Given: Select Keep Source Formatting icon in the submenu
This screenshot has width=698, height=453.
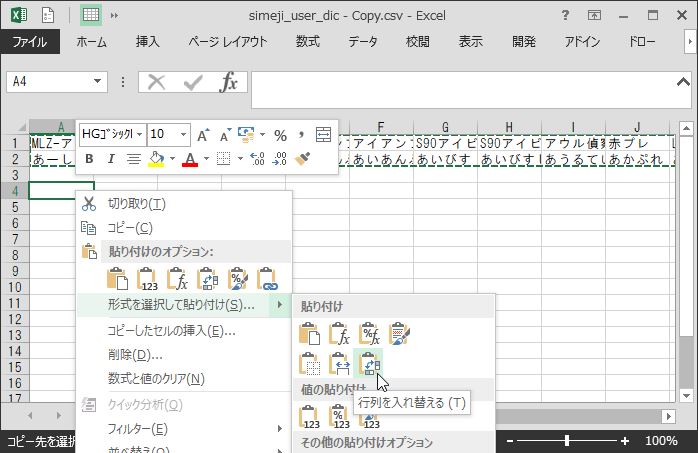Looking at the screenshot, I should coord(399,334).
